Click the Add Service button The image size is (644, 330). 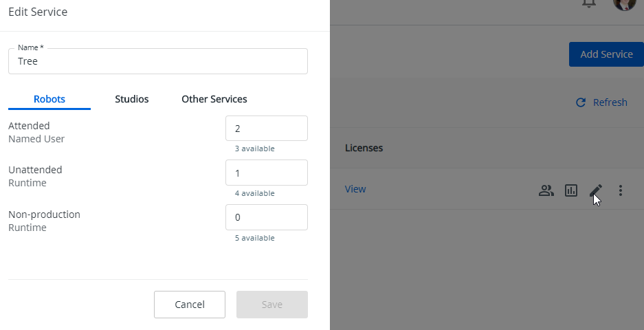[x=606, y=54]
